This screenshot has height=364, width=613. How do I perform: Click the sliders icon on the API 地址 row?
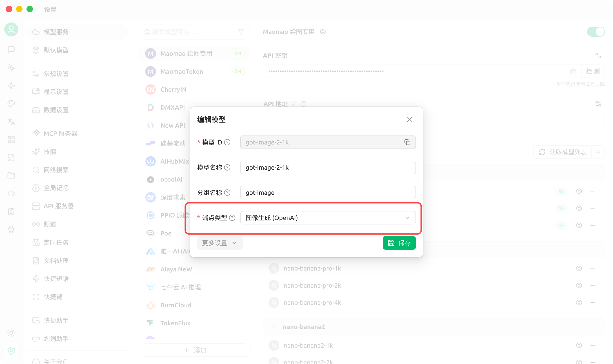tap(598, 104)
